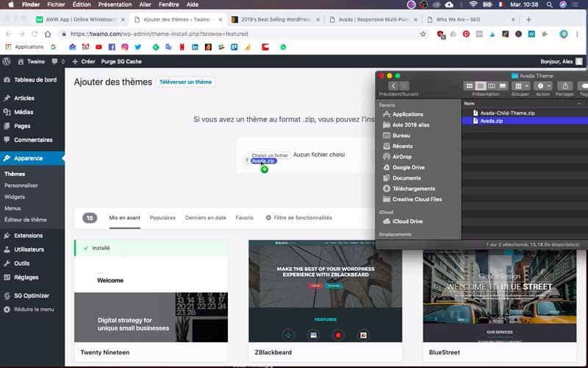Click the browser home button
Screen dimensions: 588x368
coord(48,34)
